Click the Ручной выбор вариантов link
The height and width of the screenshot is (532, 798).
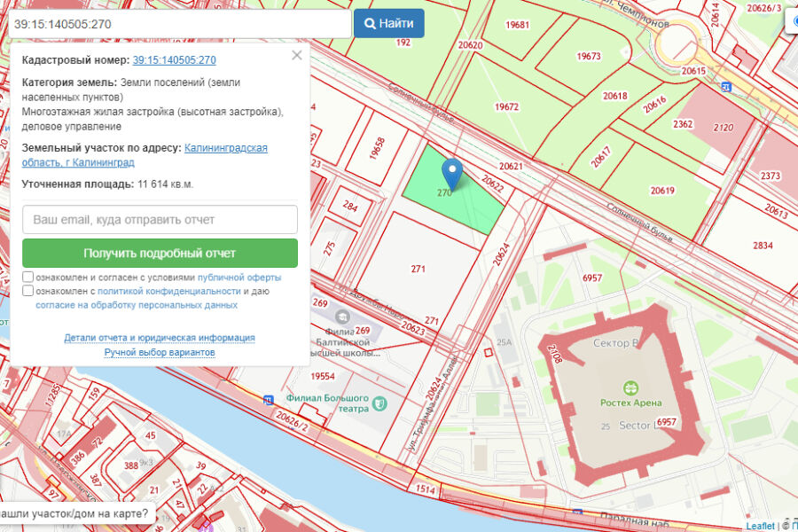point(160,352)
